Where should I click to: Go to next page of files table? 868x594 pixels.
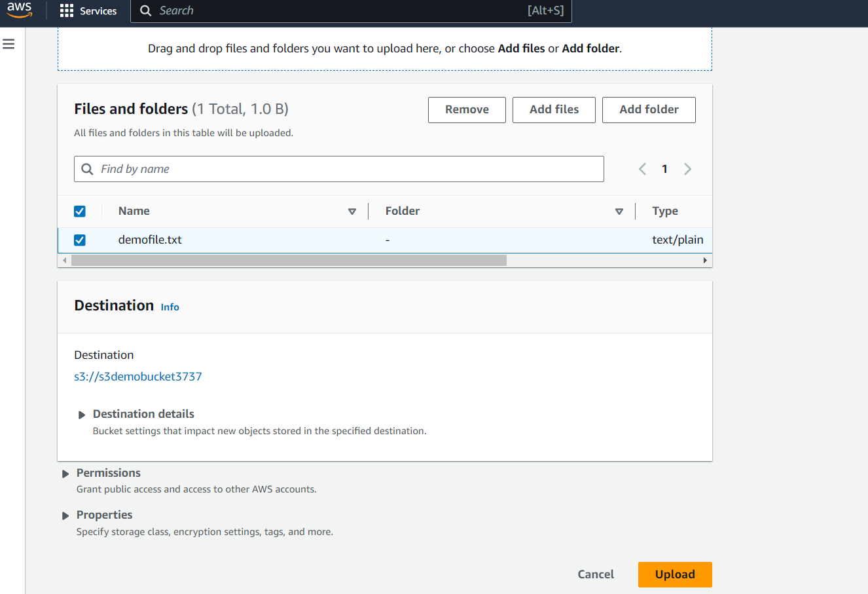coord(687,169)
